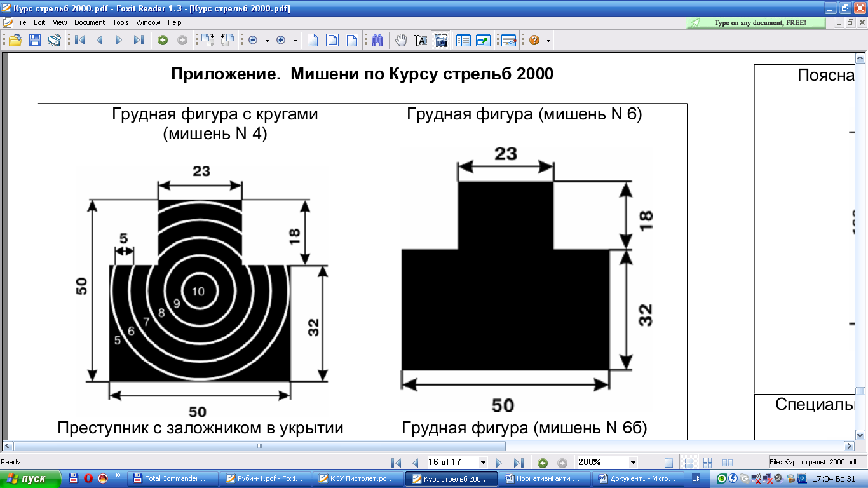This screenshot has width=868, height=488.
Task: Go to first page via top toolbar
Action: pos(80,40)
